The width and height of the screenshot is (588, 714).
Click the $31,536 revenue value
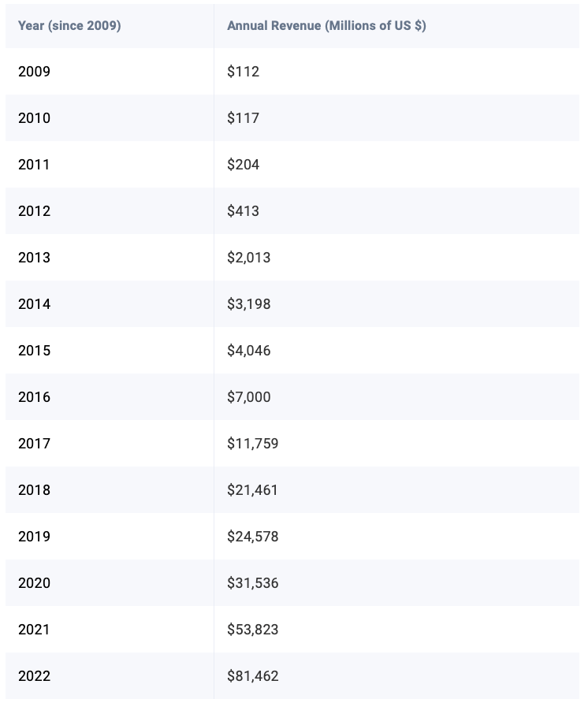point(253,582)
